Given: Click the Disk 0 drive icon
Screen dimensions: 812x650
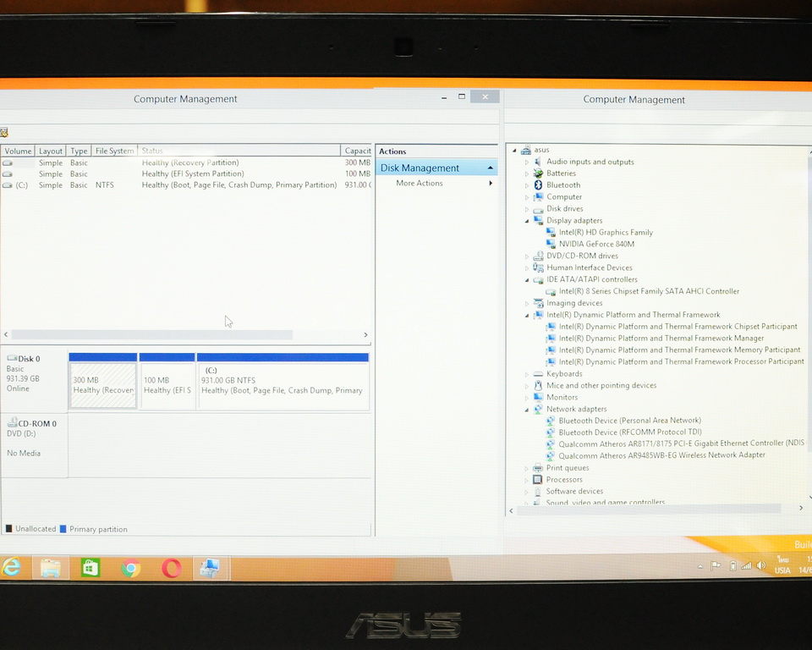Looking at the screenshot, I should tap(12, 358).
